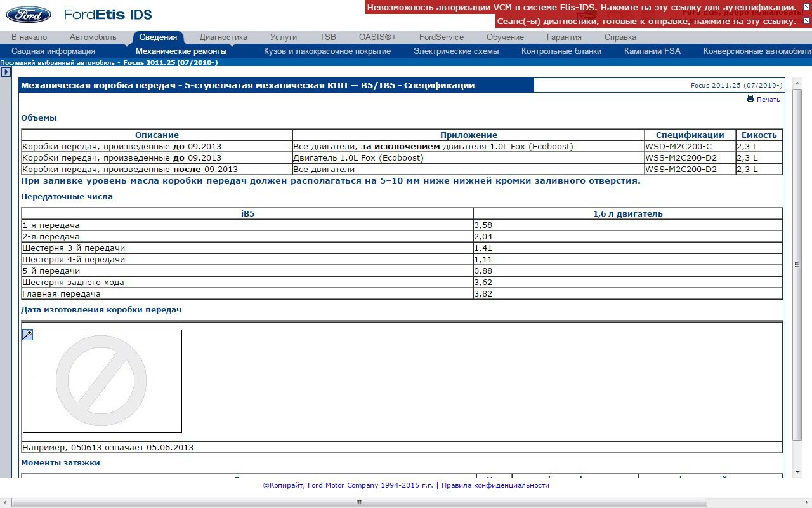Enlarge the gearbox date image with magnifier icon
The width and height of the screenshot is (812, 508).
pos(27,335)
